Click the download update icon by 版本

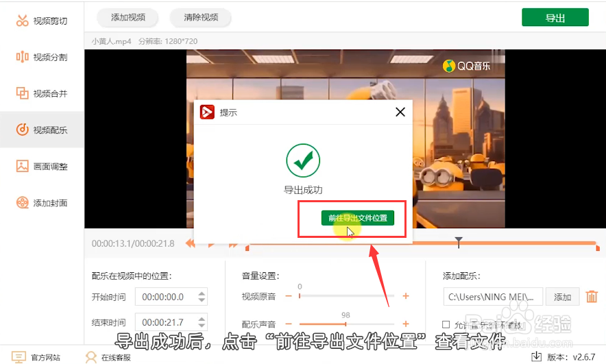(537, 356)
